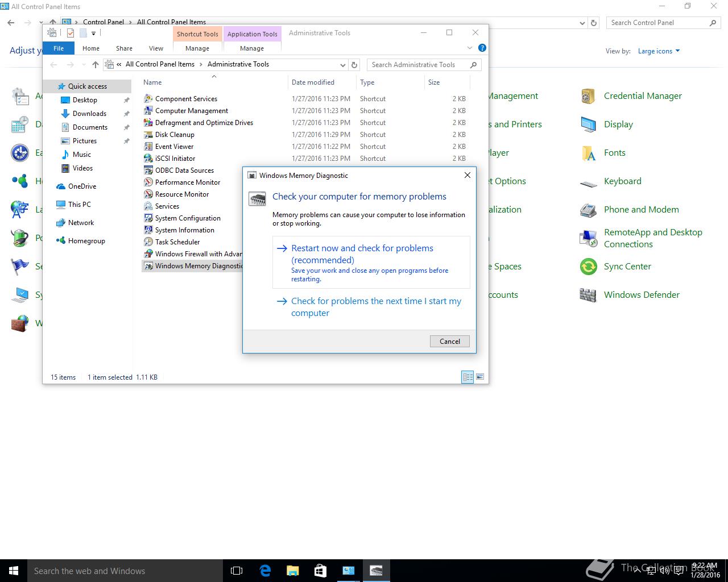
Task: Select This PC in navigation pane
Action: click(x=79, y=205)
